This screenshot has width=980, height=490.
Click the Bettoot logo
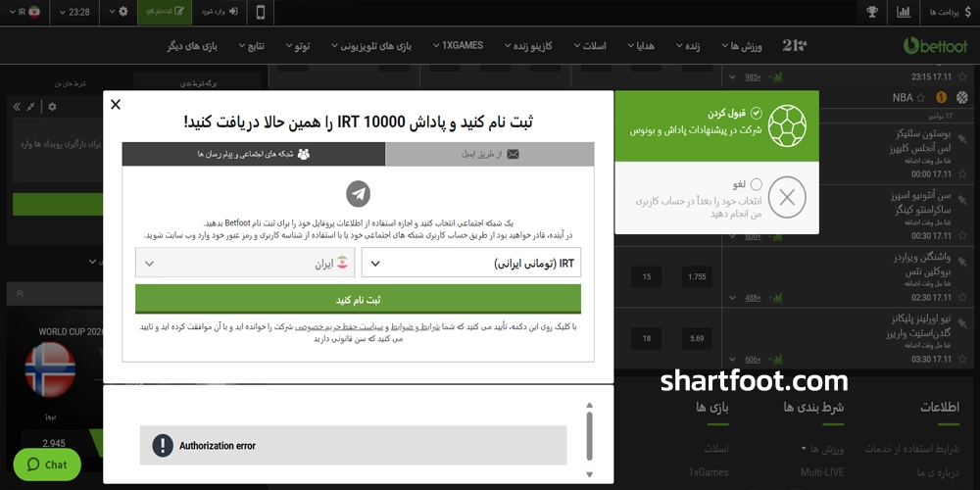tap(935, 45)
